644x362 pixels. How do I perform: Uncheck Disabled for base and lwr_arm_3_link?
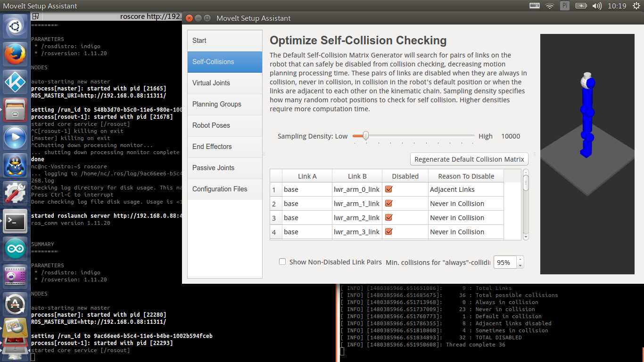[x=389, y=231]
